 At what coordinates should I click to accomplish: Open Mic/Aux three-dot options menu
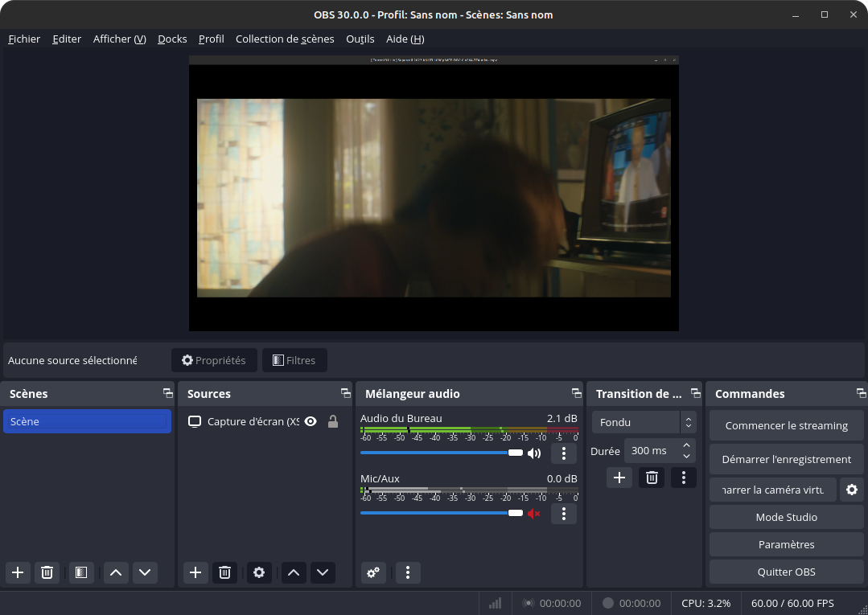[x=563, y=514]
